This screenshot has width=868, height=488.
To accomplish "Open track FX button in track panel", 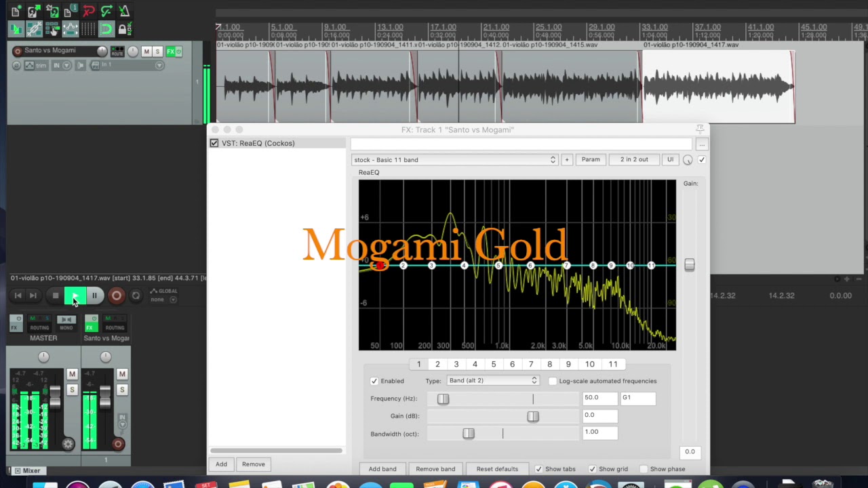I will 171,52.
